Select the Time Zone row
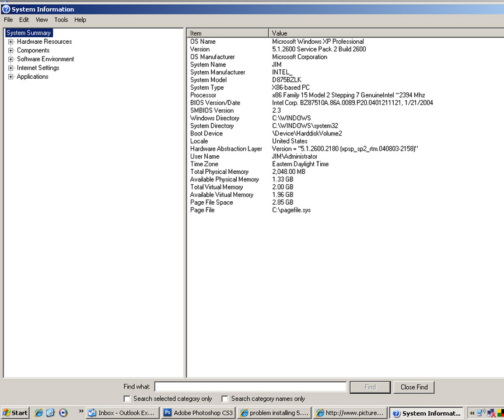This screenshot has width=504, height=420. click(x=345, y=164)
